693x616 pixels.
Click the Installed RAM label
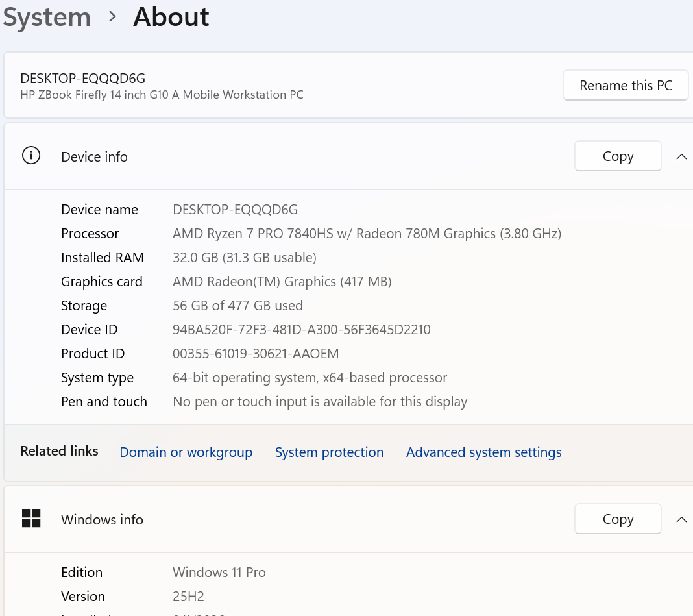coord(103,257)
